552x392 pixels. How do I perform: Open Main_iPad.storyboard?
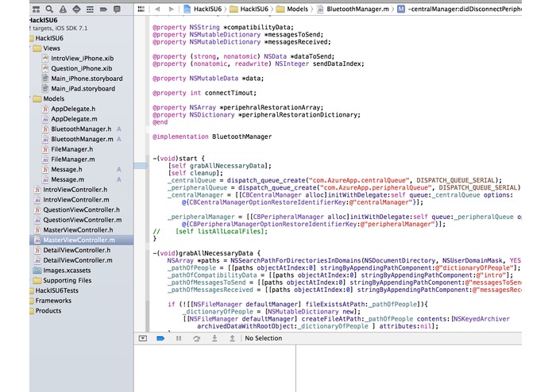pos(79,89)
